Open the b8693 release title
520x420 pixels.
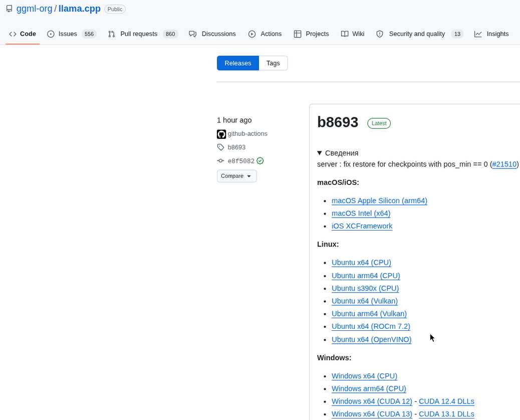(338, 122)
